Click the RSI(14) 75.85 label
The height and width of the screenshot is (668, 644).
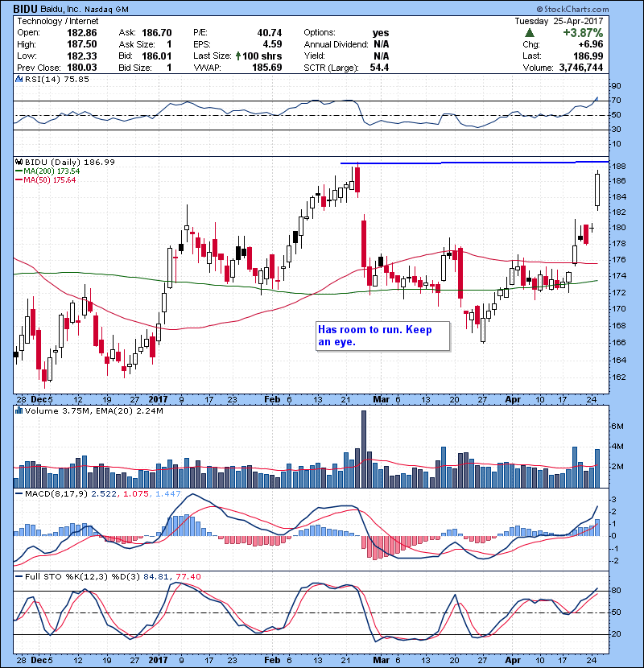57,79
